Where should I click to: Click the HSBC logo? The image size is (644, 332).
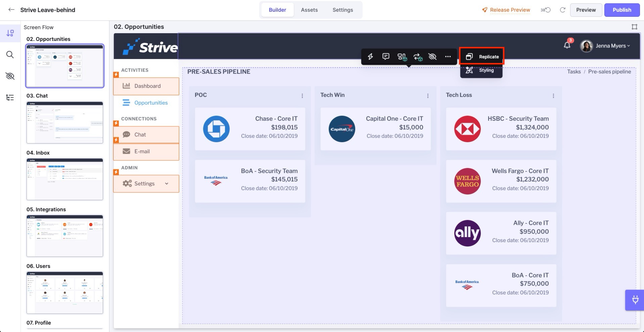pos(467,129)
